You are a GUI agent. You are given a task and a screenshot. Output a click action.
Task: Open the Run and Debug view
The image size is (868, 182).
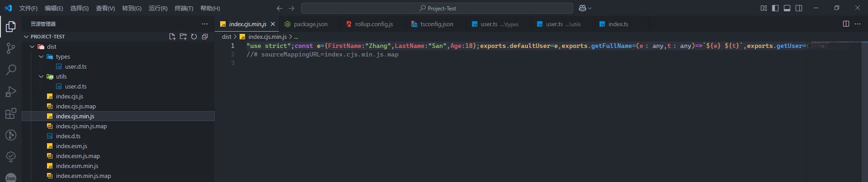(11, 92)
